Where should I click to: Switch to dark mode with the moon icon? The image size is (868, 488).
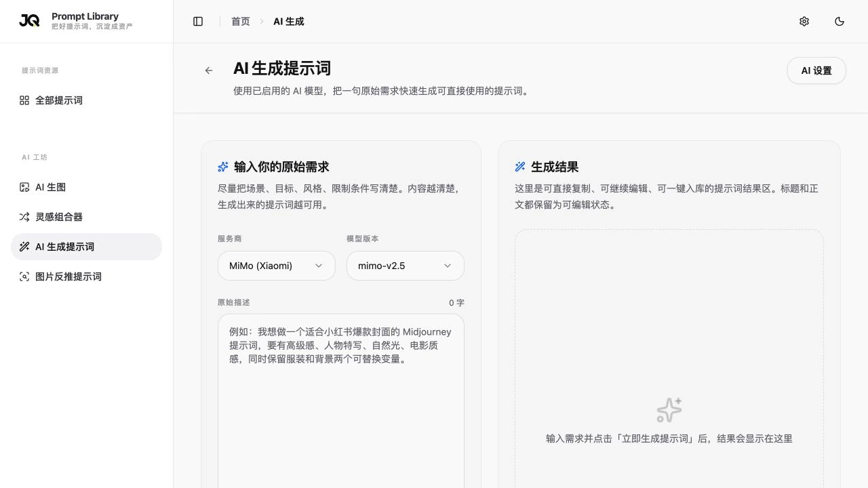[x=840, y=22]
